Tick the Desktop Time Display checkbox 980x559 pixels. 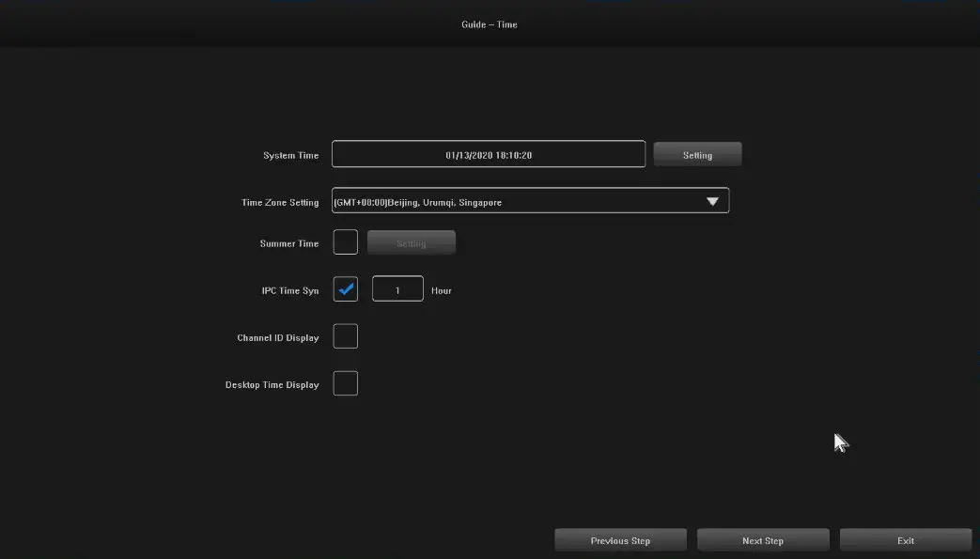[x=346, y=383]
